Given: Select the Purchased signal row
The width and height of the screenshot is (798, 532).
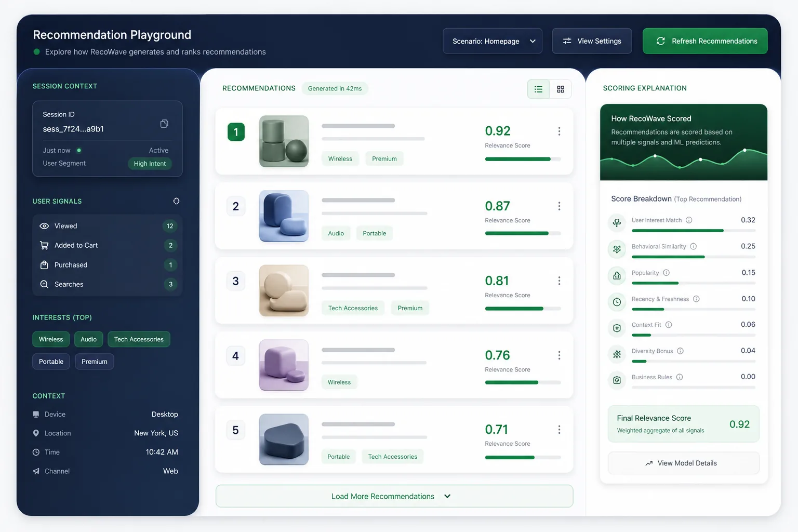Looking at the screenshot, I should (x=108, y=265).
